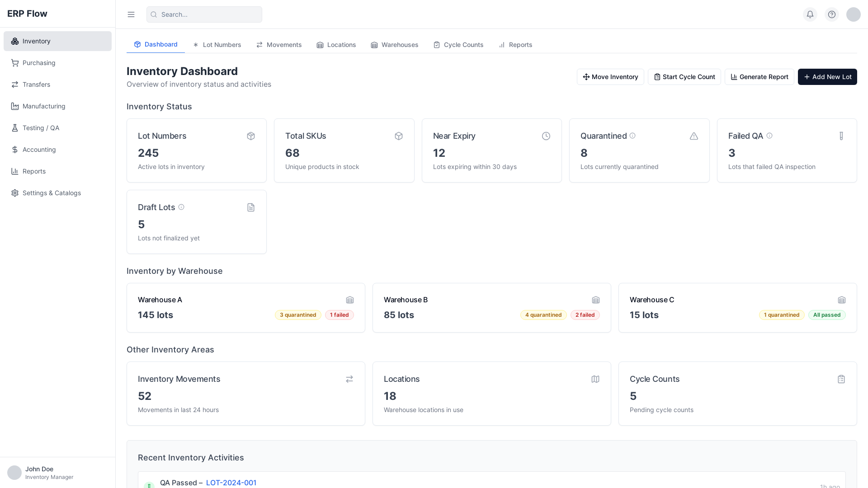Click the Generate Report button
This screenshot has width=868, height=488.
(759, 77)
